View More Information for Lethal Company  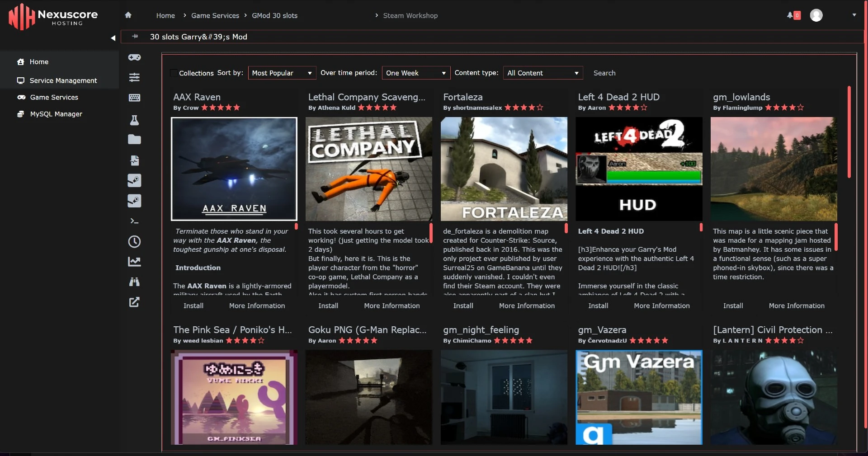pyautogui.click(x=392, y=306)
